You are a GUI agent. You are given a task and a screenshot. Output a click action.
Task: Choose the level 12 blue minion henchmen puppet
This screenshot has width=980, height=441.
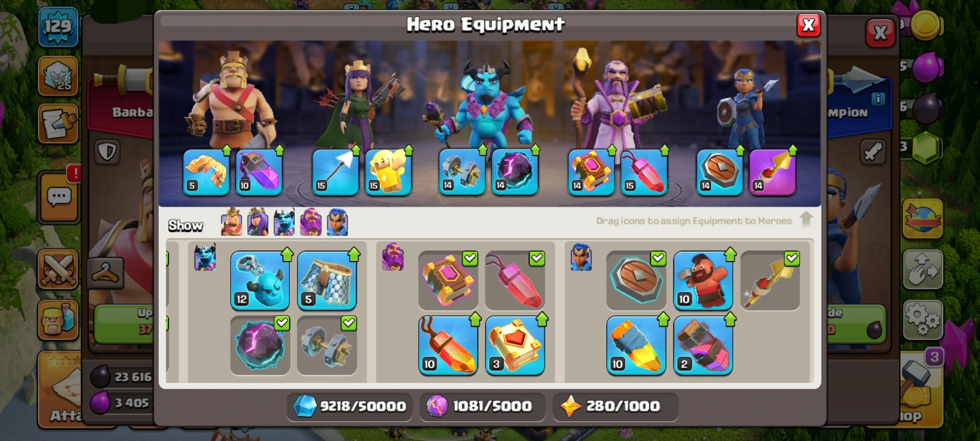pyautogui.click(x=260, y=281)
